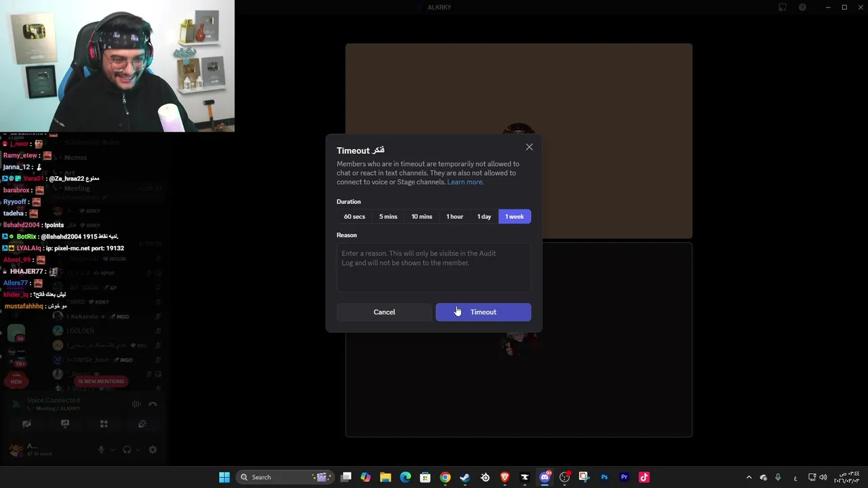Image resolution: width=868 pixels, height=488 pixels.
Task: Switch to Discord taskbar icon
Action: click(x=545, y=477)
